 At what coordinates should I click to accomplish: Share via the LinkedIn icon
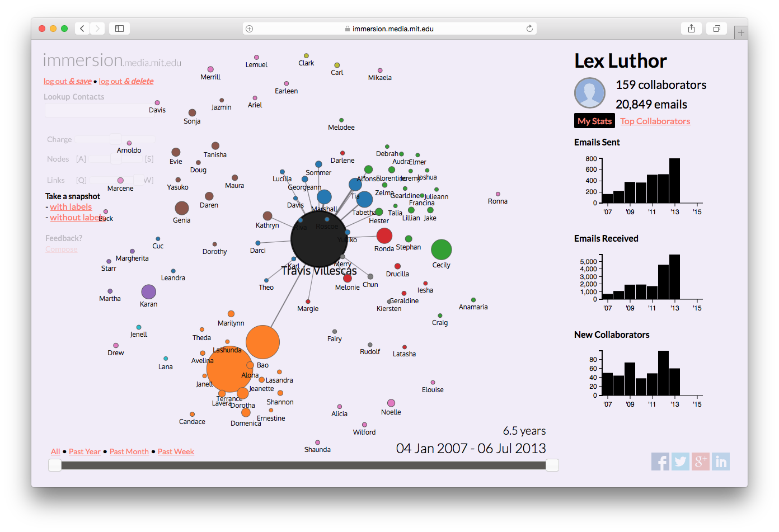(721, 462)
